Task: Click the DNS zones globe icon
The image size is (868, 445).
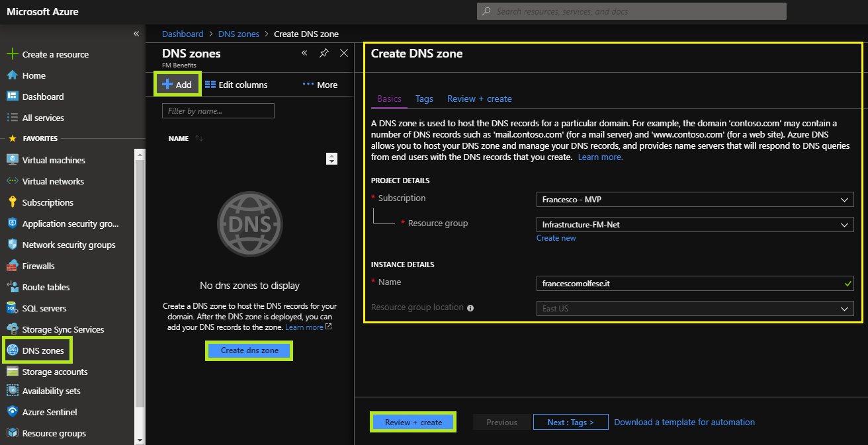Action: [x=12, y=350]
